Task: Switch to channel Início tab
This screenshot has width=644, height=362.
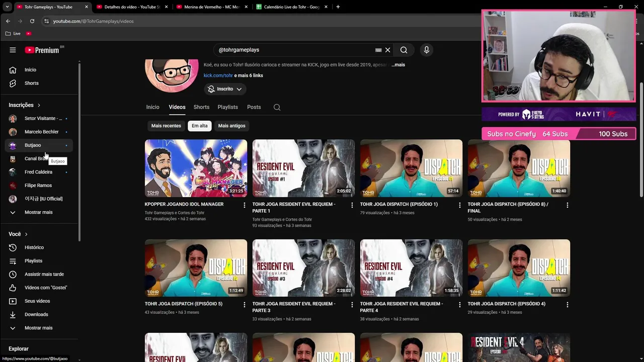Action: [x=152, y=107]
